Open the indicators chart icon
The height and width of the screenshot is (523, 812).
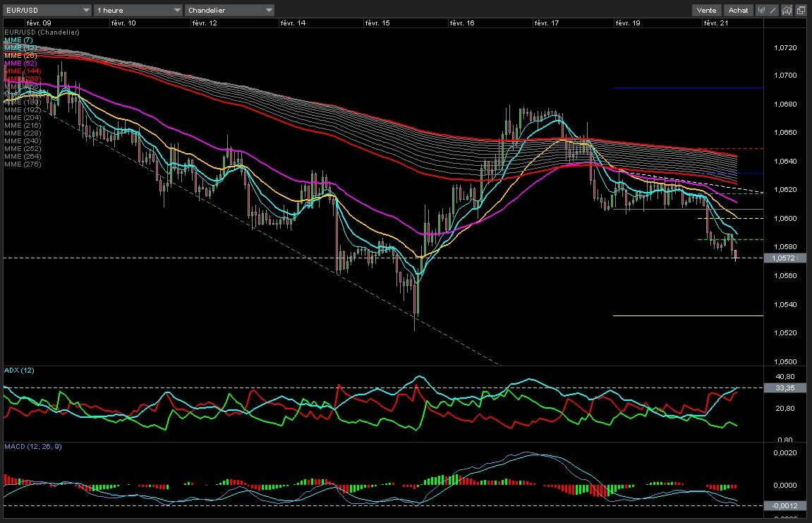pyautogui.click(x=787, y=10)
